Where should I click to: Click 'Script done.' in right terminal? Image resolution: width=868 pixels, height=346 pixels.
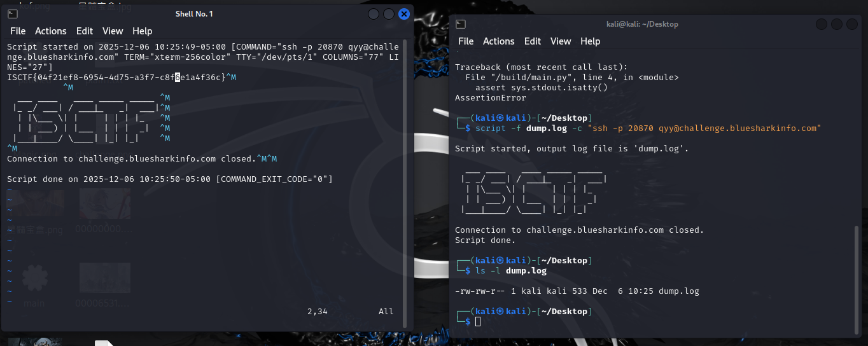(486, 240)
